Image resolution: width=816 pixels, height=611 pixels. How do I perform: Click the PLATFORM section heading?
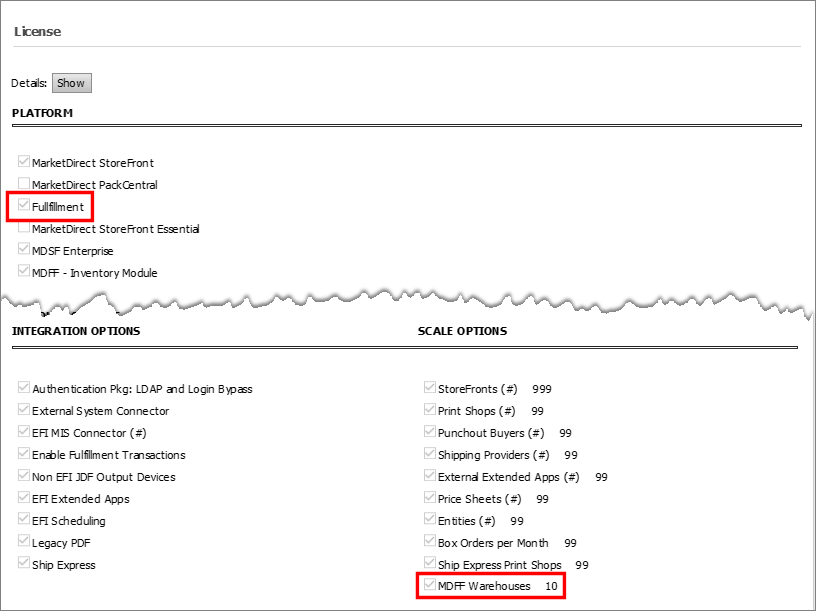click(42, 113)
